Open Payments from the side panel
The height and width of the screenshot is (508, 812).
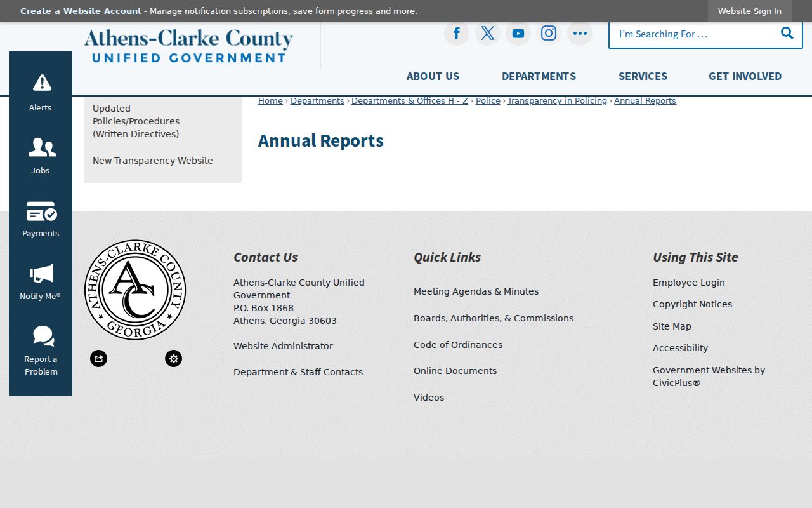point(41,219)
